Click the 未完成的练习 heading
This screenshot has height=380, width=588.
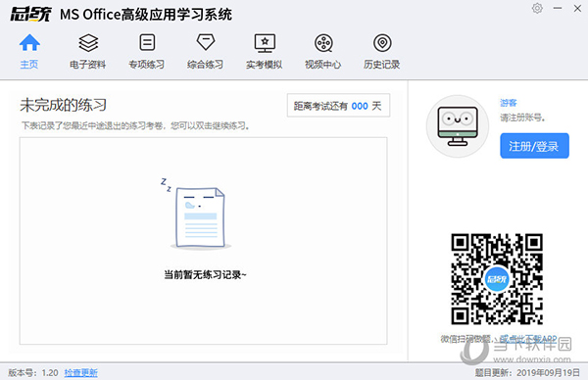point(64,105)
